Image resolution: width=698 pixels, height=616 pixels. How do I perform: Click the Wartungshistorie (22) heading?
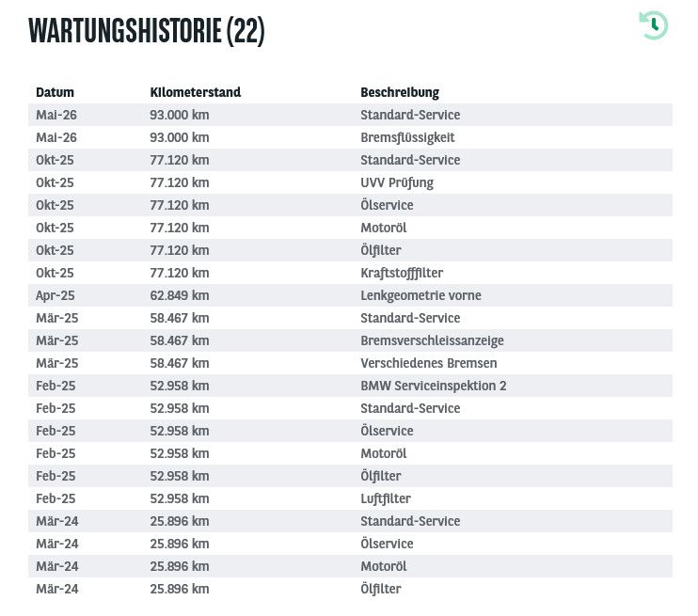[x=147, y=31]
